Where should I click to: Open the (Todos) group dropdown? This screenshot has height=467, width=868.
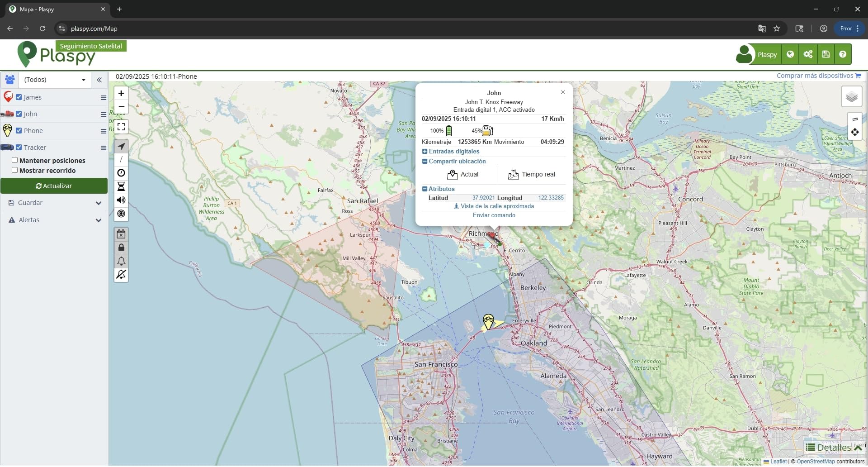(x=55, y=80)
